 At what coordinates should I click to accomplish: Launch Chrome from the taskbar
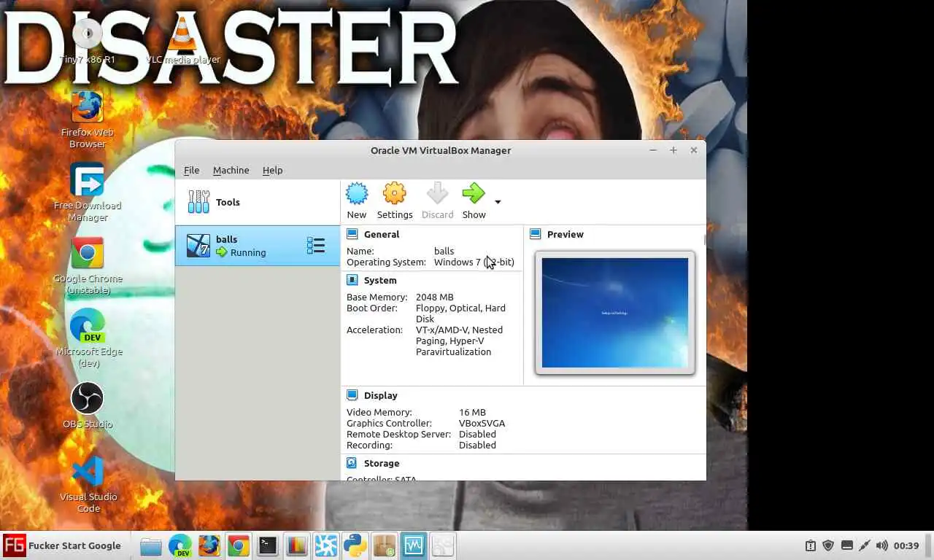click(239, 545)
